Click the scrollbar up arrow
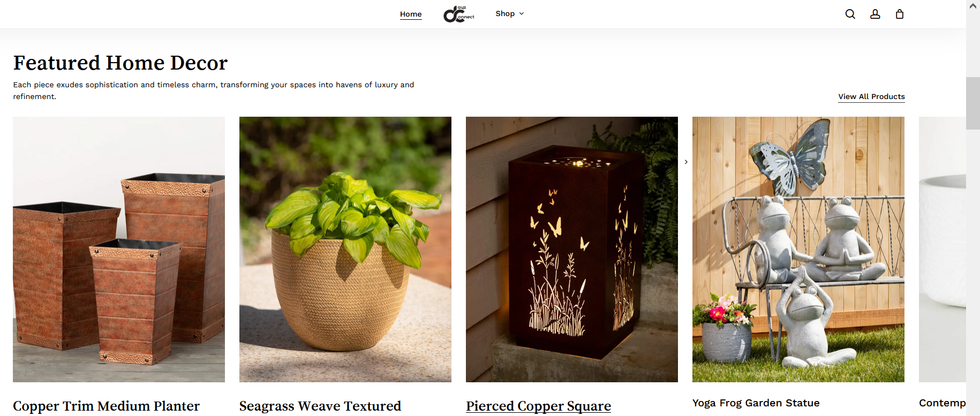 click(x=973, y=5)
